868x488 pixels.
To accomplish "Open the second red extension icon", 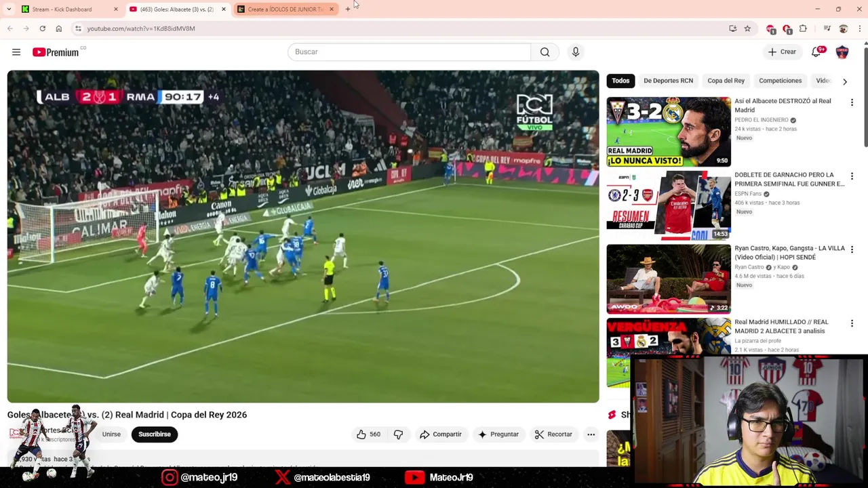I will click(787, 28).
